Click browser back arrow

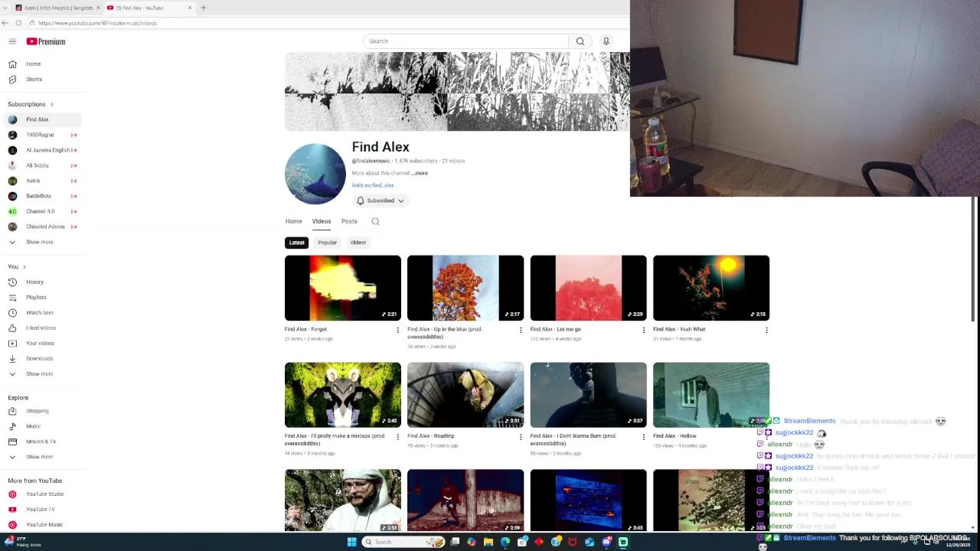pos(6,23)
